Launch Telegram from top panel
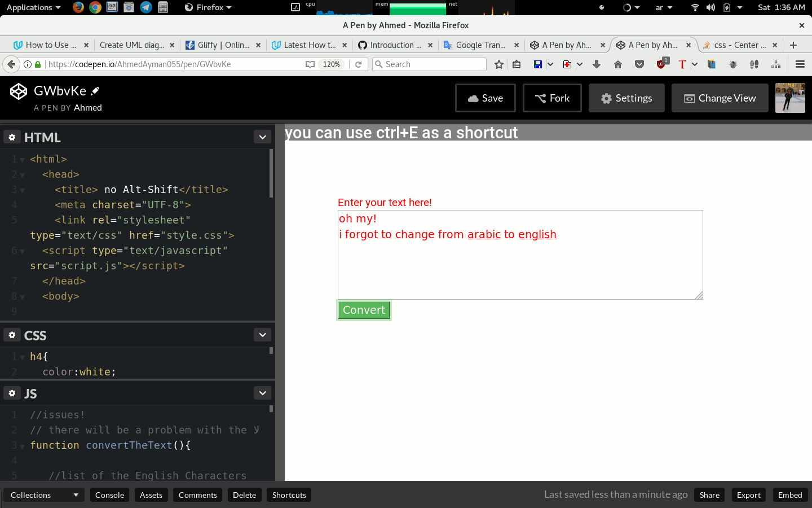The image size is (812, 508). coord(146,7)
